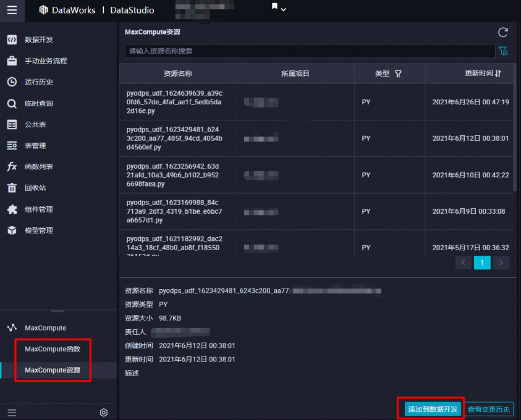Select row pyodps_udf_1623256942_63d

316,175
